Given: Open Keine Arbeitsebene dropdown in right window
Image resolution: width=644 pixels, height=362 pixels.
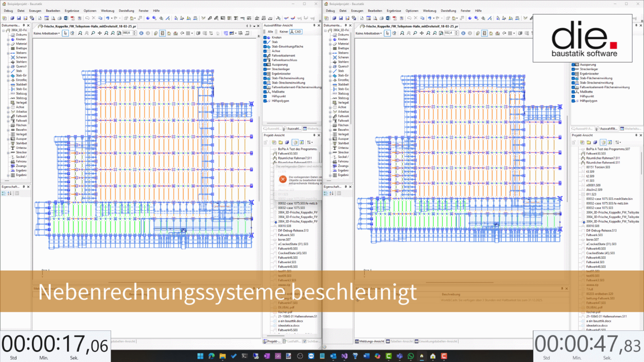Looking at the screenshot, I should click(369, 33).
